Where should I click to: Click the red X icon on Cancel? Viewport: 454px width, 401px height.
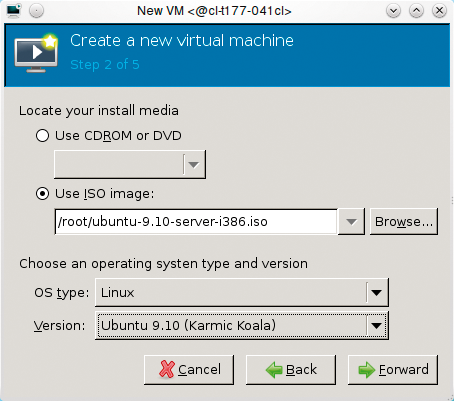pos(167,369)
